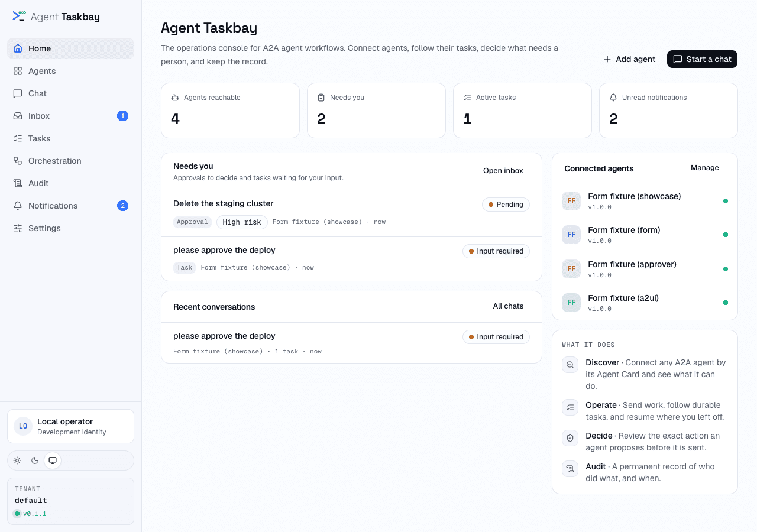This screenshot has height=532, width=757.
Task: Click the Notifications bell icon in the sidebar
Action: click(x=18, y=206)
